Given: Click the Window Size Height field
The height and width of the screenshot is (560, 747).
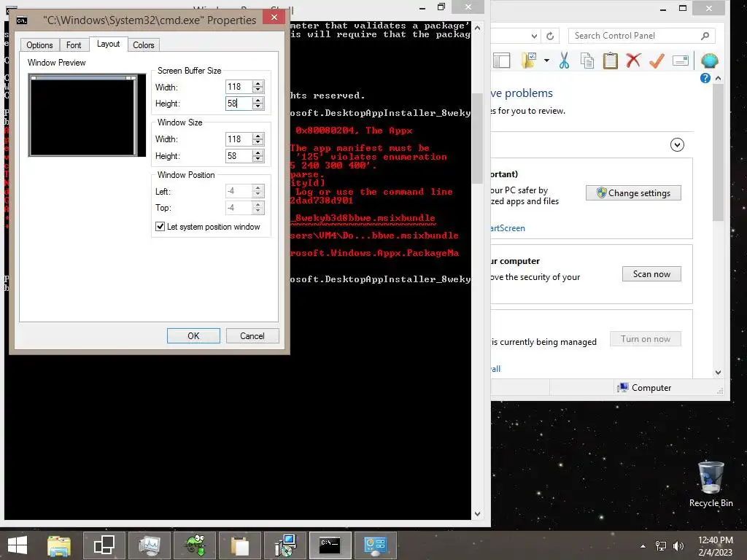Looking at the screenshot, I should coord(239,156).
